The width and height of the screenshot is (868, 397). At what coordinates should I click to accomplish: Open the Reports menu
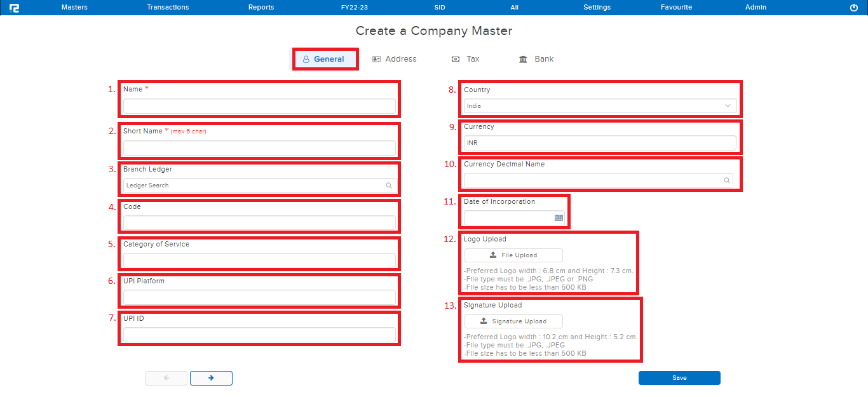coord(261,8)
